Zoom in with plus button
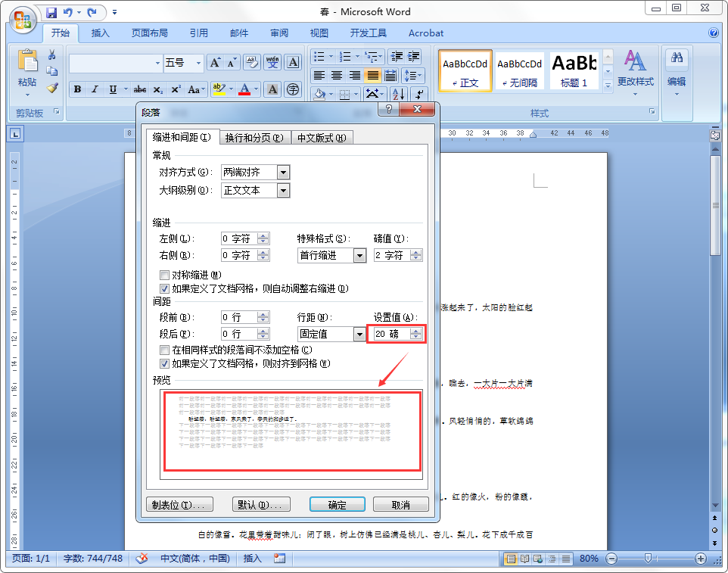 click(x=701, y=559)
